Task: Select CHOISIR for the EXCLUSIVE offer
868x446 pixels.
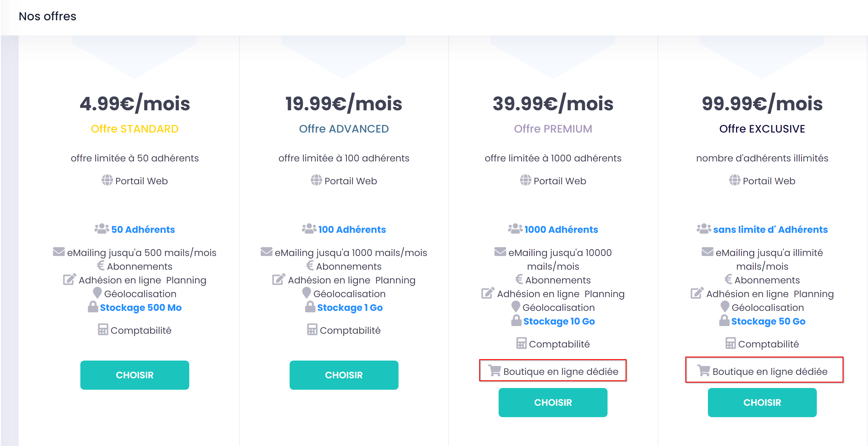Action: tap(762, 402)
